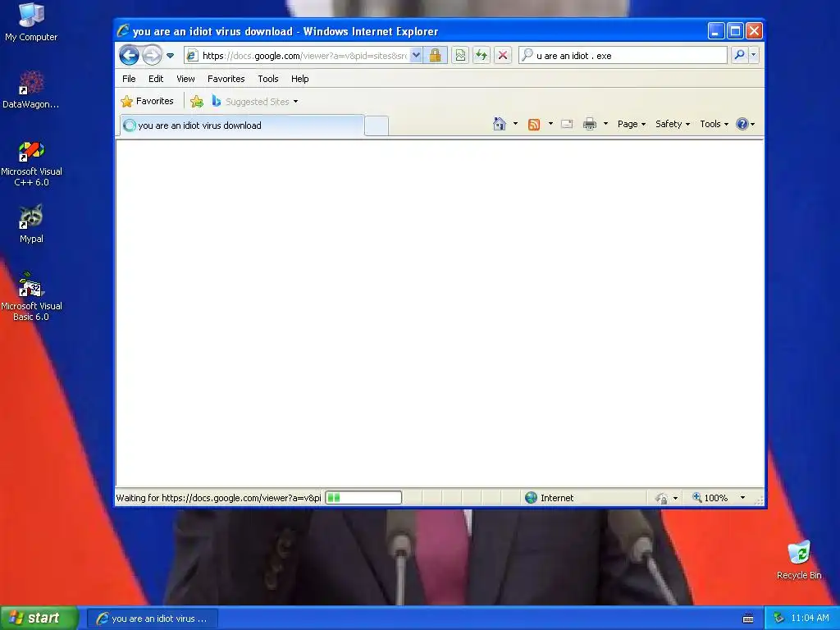Click the red Stop loading icon
The height and width of the screenshot is (630, 840).
click(x=503, y=55)
